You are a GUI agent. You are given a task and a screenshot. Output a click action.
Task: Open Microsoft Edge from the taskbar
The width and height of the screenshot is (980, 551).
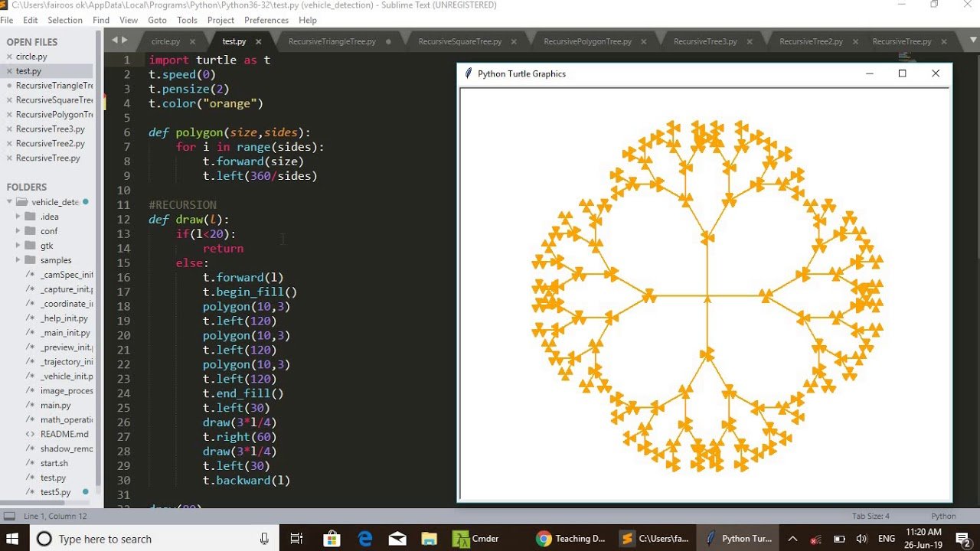point(365,539)
